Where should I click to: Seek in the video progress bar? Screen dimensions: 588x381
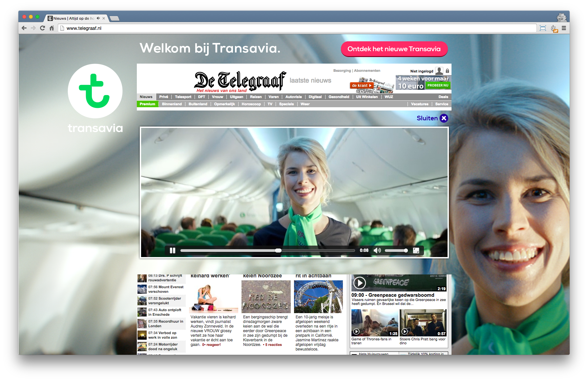point(267,251)
